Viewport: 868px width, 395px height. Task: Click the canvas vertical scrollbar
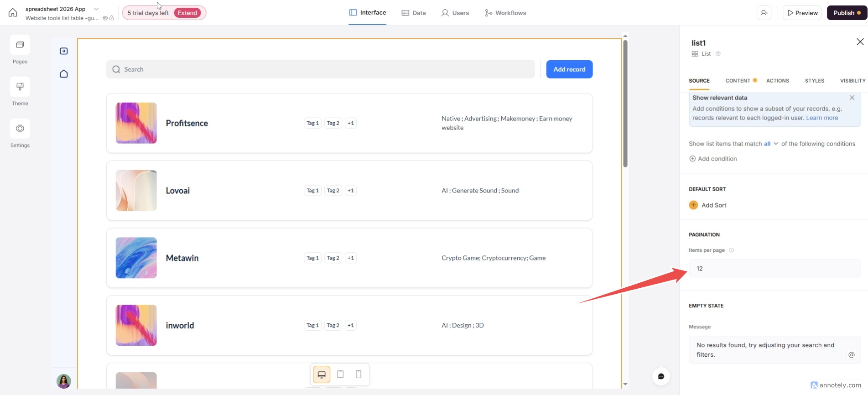click(x=625, y=104)
